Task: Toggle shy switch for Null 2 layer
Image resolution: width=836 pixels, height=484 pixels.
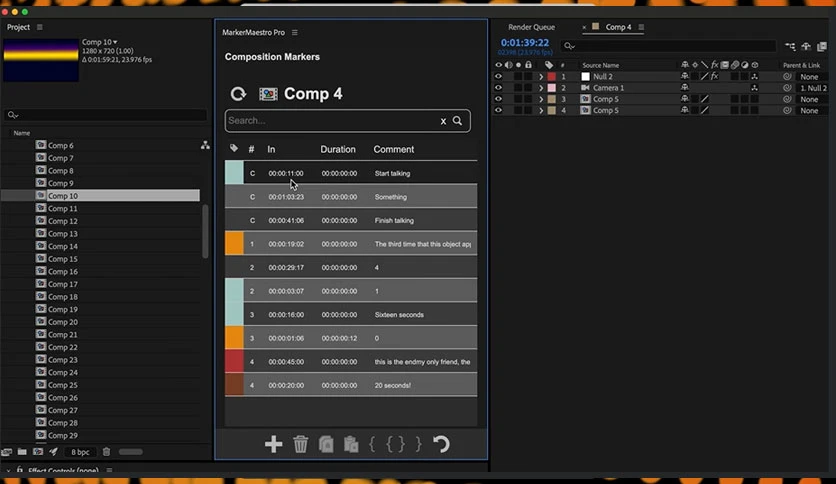Action: pos(685,77)
